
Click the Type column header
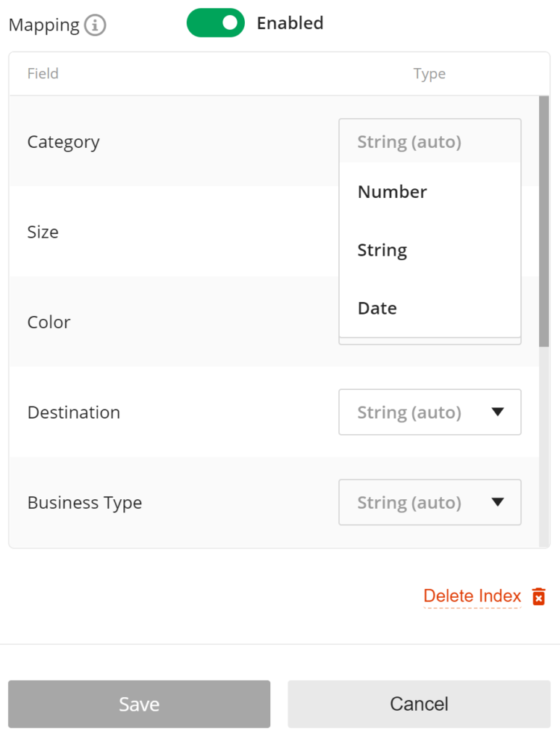coord(430,73)
